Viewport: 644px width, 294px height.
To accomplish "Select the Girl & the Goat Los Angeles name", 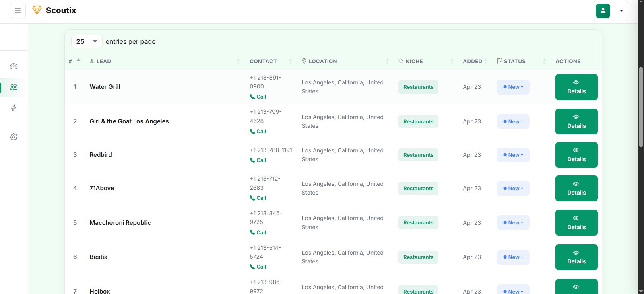I will [x=129, y=121].
